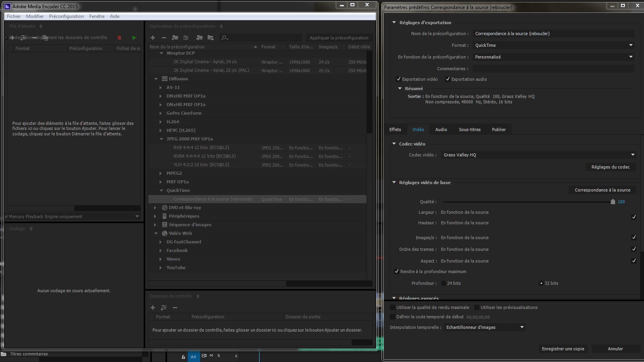The height and width of the screenshot is (362, 644).
Task: Enable Utiliser les prévisualisations checkbox
Action: click(477, 307)
